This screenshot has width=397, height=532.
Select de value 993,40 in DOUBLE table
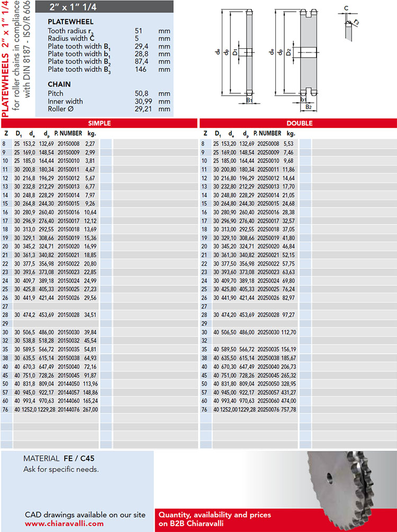[x=229, y=401]
